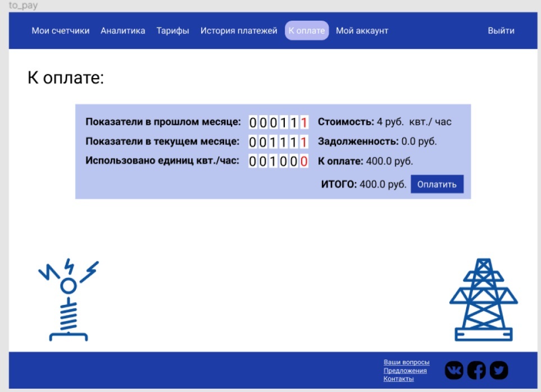
Task: Open the Facebook icon in footer
Action: pyautogui.click(x=476, y=370)
